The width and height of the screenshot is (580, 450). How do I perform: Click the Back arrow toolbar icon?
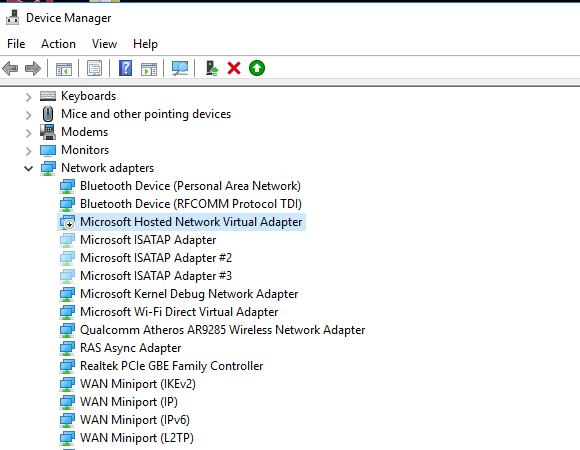(10, 68)
